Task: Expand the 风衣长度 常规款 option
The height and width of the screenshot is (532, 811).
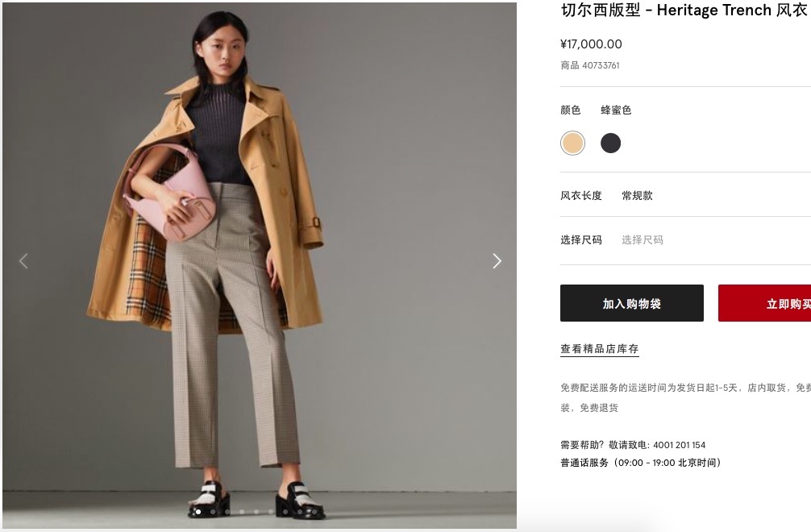Action: [685, 195]
